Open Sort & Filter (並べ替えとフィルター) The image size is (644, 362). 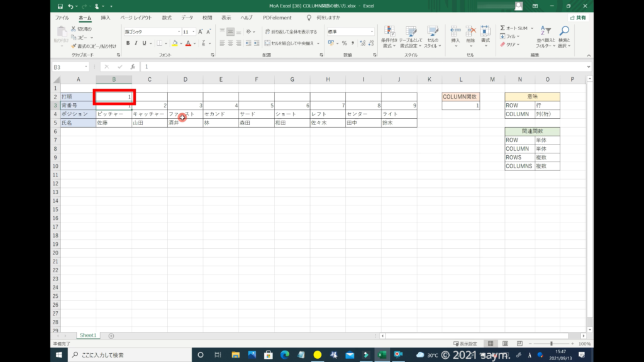point(544,36)
